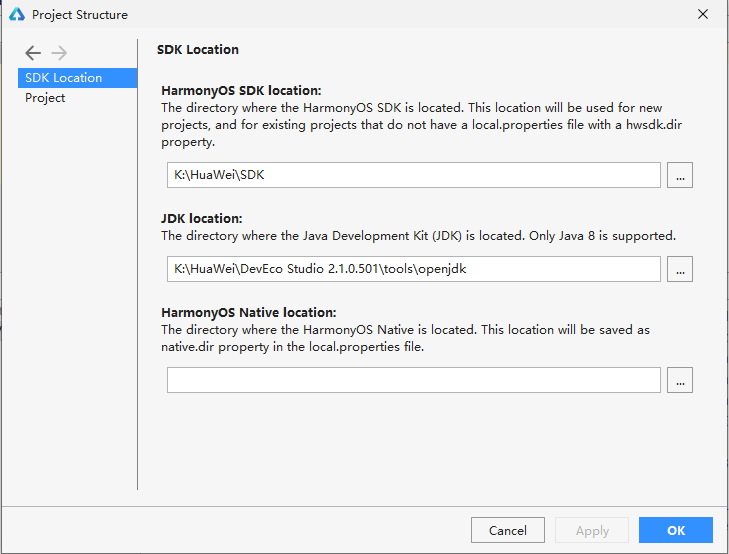Screen dimensions: 729x554
Task: Click the SDK Location page heading
Action: [x=198, y=50]
